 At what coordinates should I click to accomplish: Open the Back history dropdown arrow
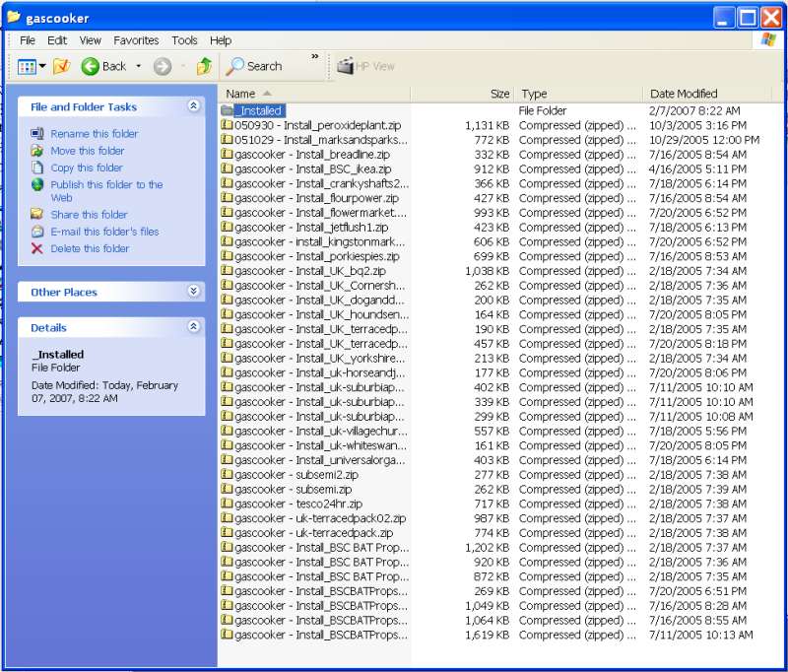[x=138, y=66]
